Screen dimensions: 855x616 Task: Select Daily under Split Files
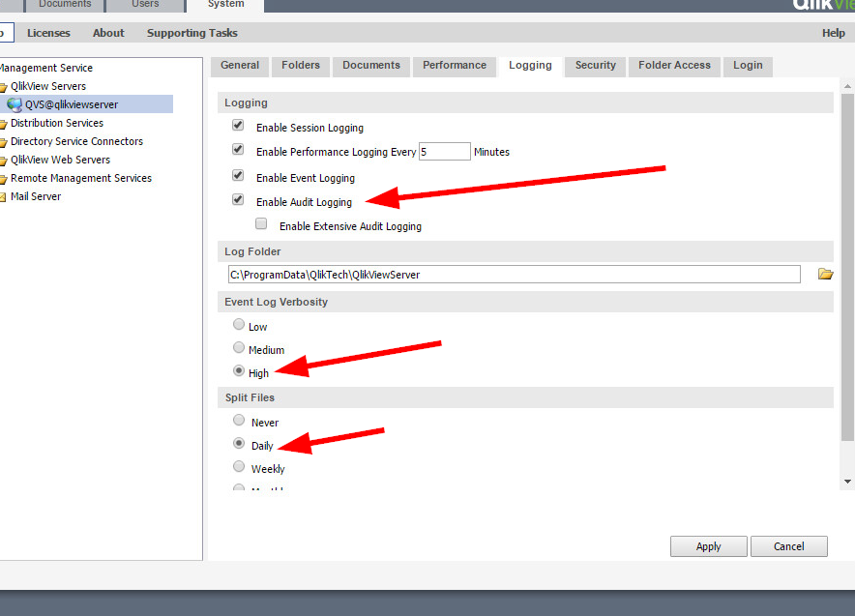point(238,443)
